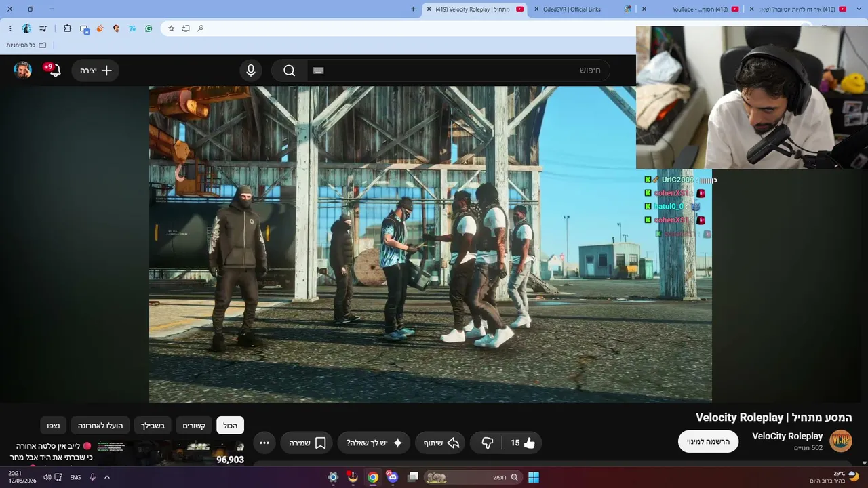Image resolution: width=868 pixels, height=488 pixels.
Task: Close the Velocity Roleplay browser tab
Action: pos(429,9)
